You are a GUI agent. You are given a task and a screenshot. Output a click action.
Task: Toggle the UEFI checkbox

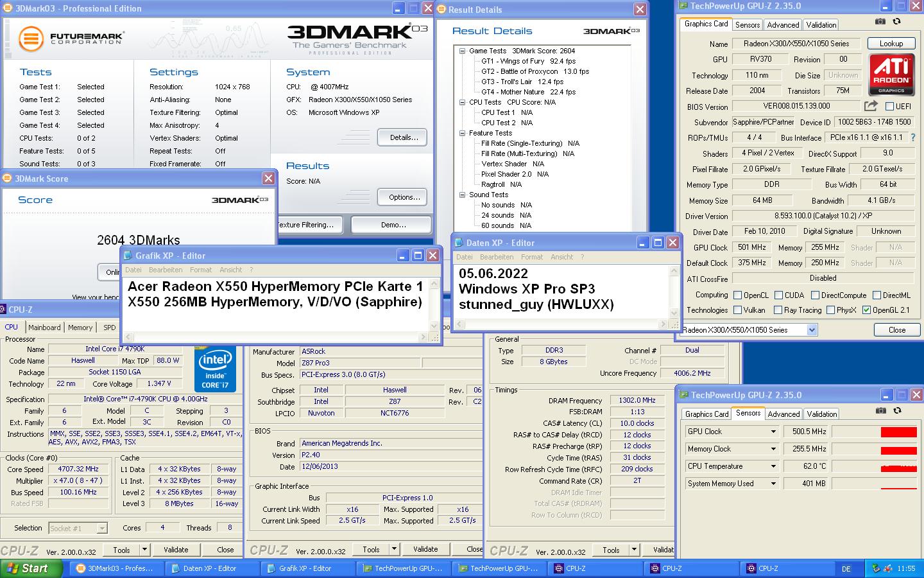(889, 106)
